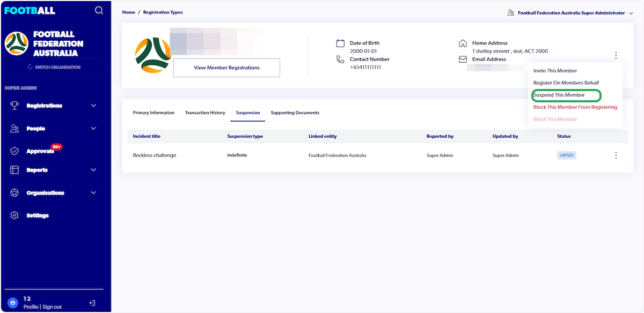644x313 pixels.
Task: Click the Contact Number phone icon
Action: [340, 59]
